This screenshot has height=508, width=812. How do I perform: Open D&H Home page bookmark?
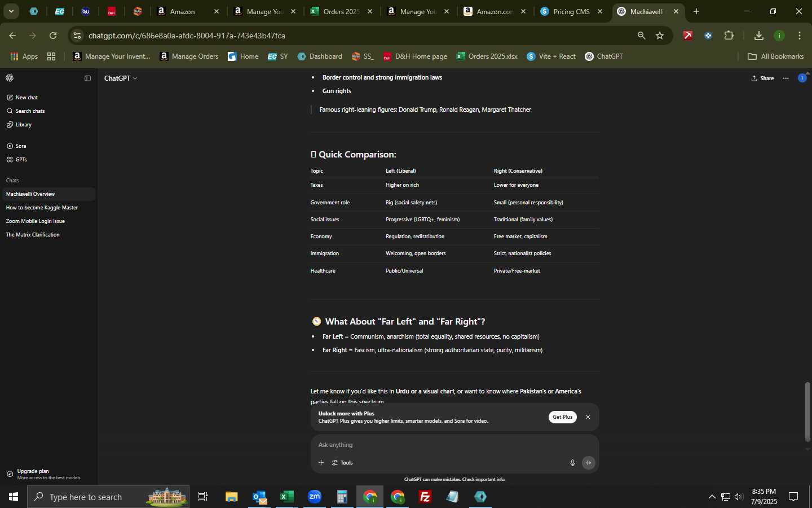coord(415,56)
